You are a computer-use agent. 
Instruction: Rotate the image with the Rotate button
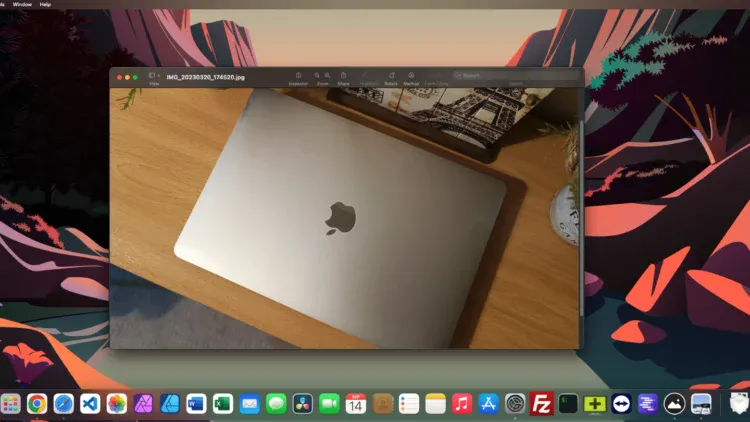(x=391, y=76)
